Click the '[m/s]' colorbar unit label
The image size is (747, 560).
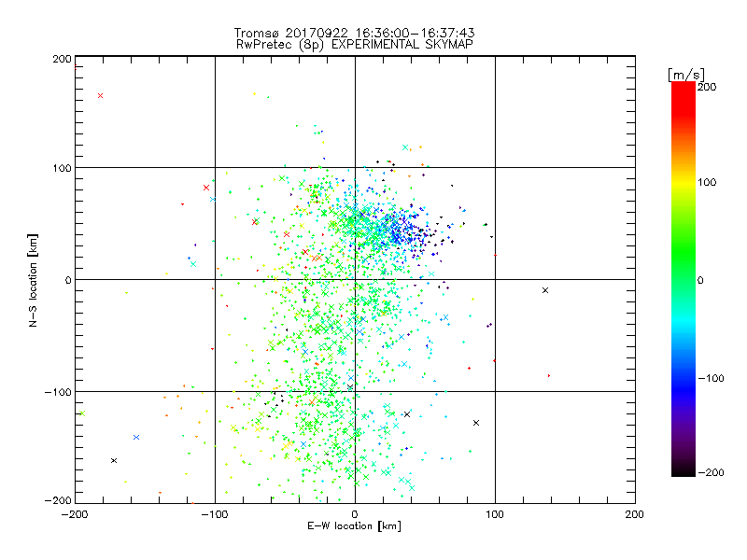click(x=686, y=75)
